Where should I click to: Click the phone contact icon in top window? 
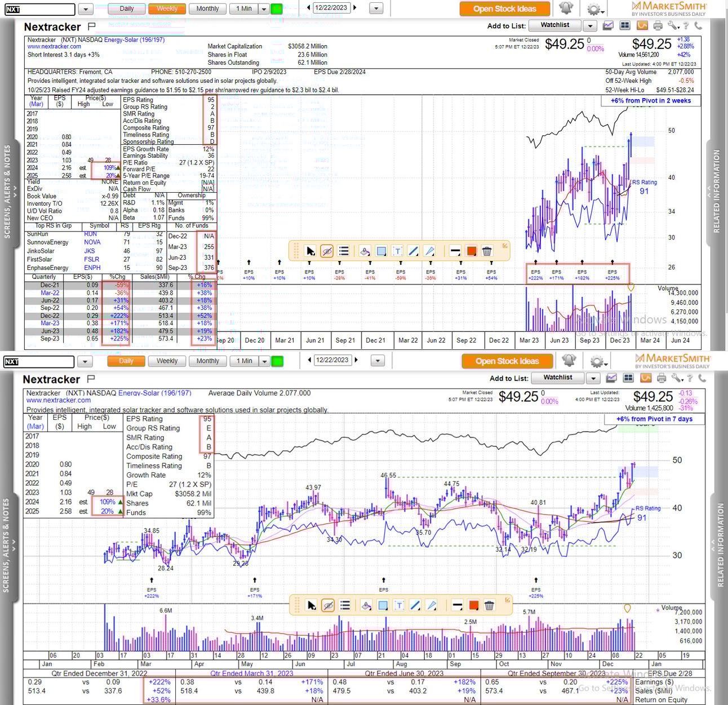click(698, 25)
